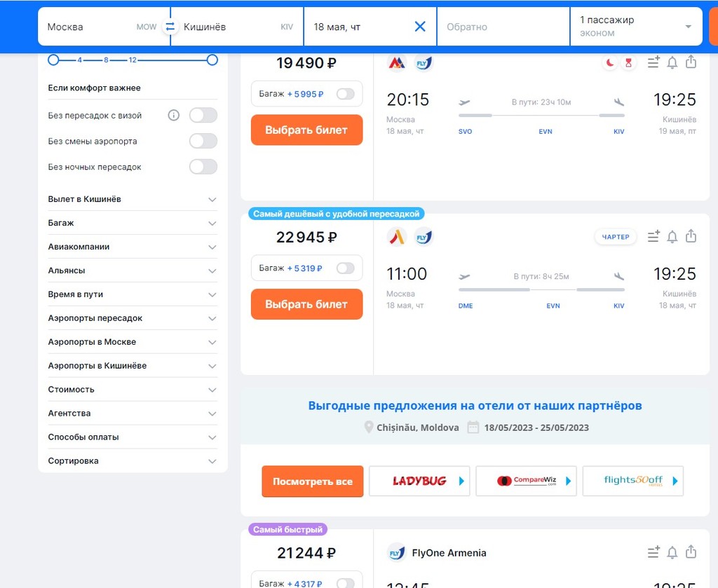Expand Аэропорты в Москве filter
Screen dimensions: 718x588
[x=133, y=342]
